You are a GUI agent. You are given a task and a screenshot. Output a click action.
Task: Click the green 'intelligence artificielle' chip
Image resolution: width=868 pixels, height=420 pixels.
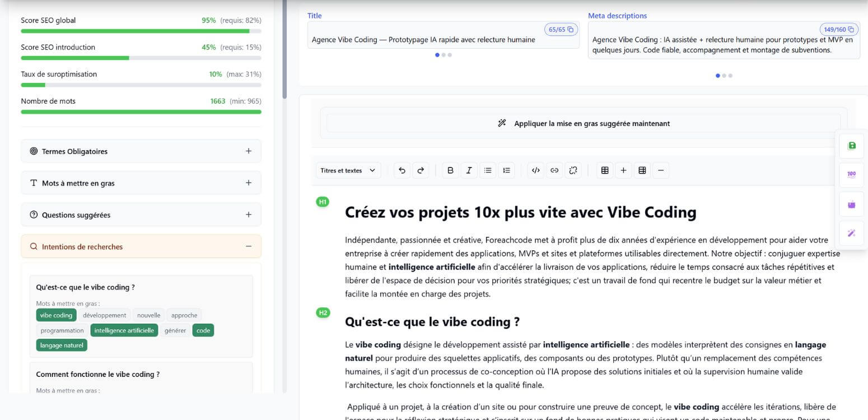click(124, 330)
